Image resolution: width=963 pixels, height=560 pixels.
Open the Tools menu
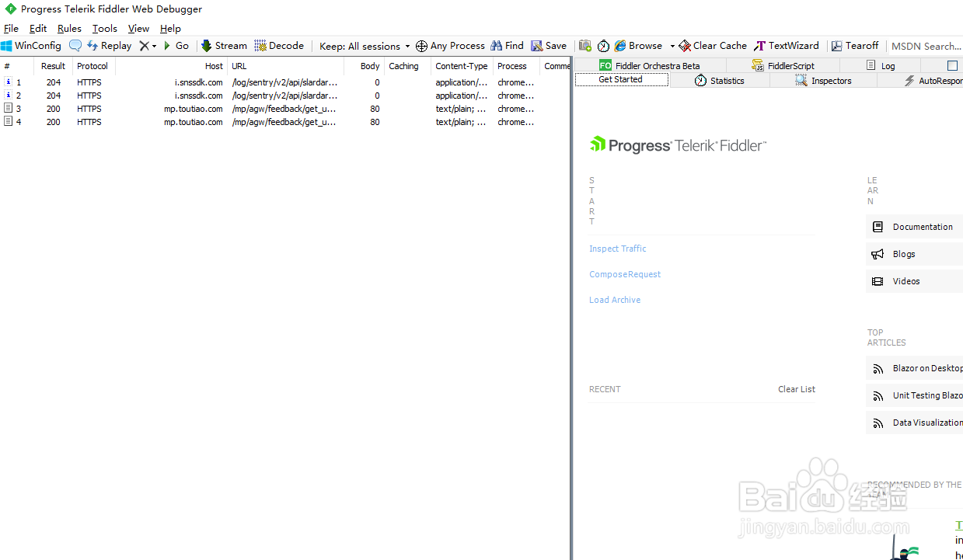click(x=105, y=29)
